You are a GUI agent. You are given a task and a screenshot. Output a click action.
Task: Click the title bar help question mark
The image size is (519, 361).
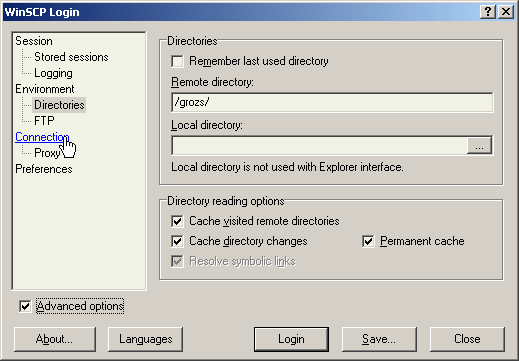tap(488, 12)
